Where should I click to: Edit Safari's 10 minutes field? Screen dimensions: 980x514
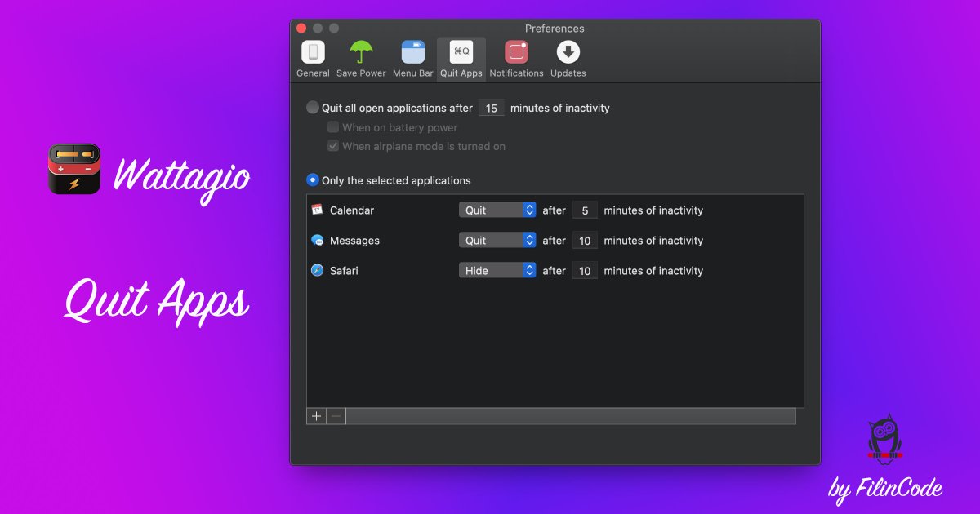pos(585,270)
